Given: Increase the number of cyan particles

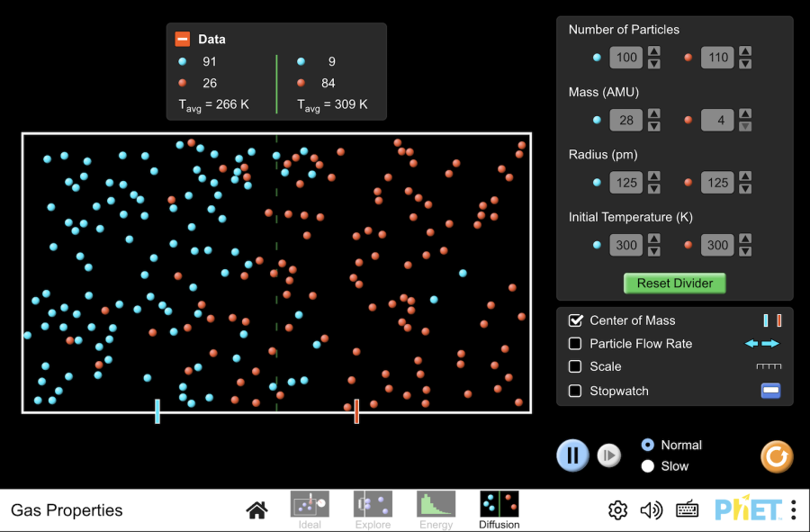Looking at the screenshot, I should (x=654, y=51).
